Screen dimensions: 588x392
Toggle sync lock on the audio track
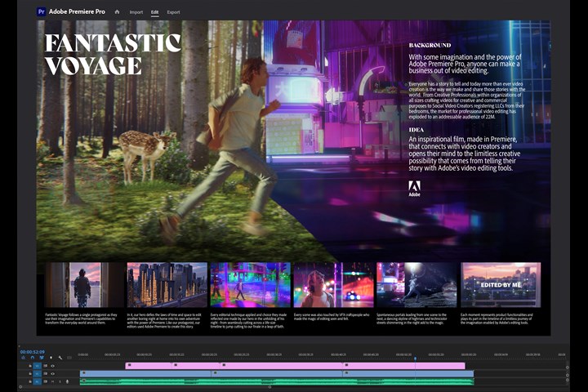point(46,381)
